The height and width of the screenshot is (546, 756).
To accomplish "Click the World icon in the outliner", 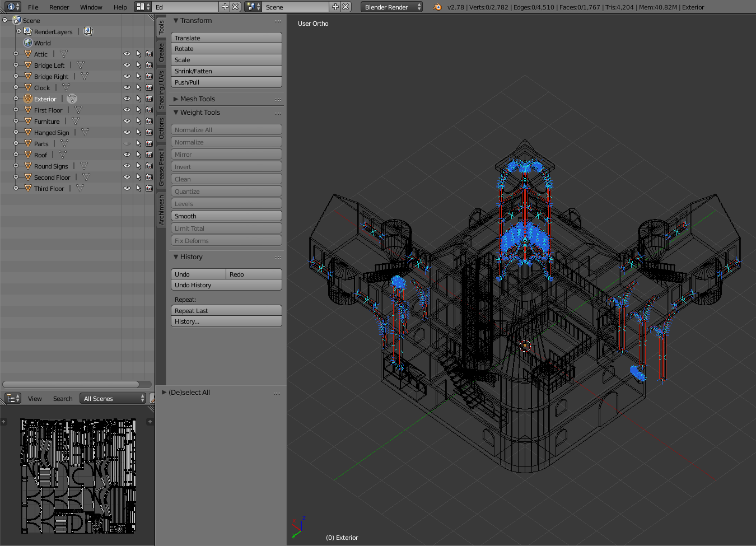I will (28, 43).
